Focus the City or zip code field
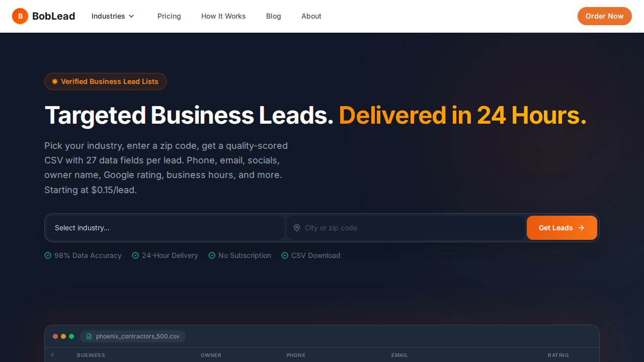Screen dimensions: 644x362 click(x=406, y=228)
